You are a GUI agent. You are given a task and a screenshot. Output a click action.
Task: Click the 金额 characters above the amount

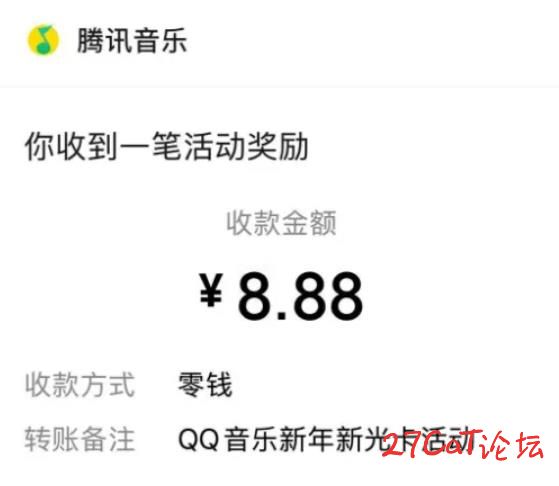point(309,223)
